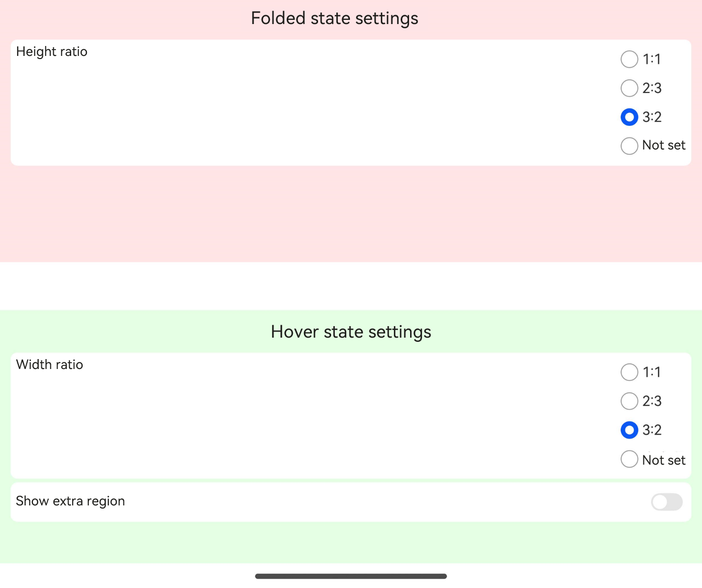702x588 pixels.
Task: Set Height ratio to Not set
Action: pos(629,145)
